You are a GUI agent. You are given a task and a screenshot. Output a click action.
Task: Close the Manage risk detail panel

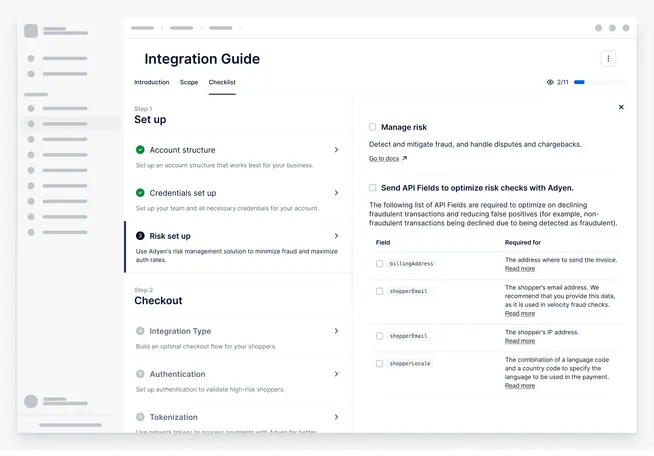(621, 107)
